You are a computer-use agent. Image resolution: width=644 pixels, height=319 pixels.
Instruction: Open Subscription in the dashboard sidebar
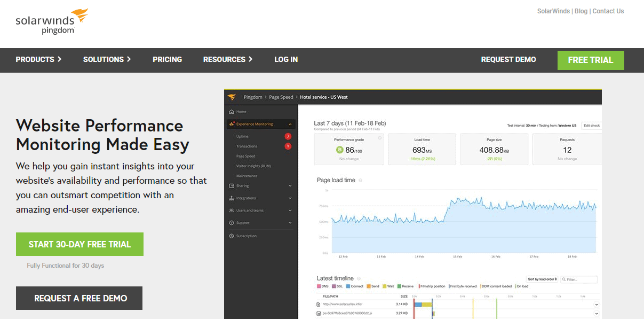pos(247,236)
